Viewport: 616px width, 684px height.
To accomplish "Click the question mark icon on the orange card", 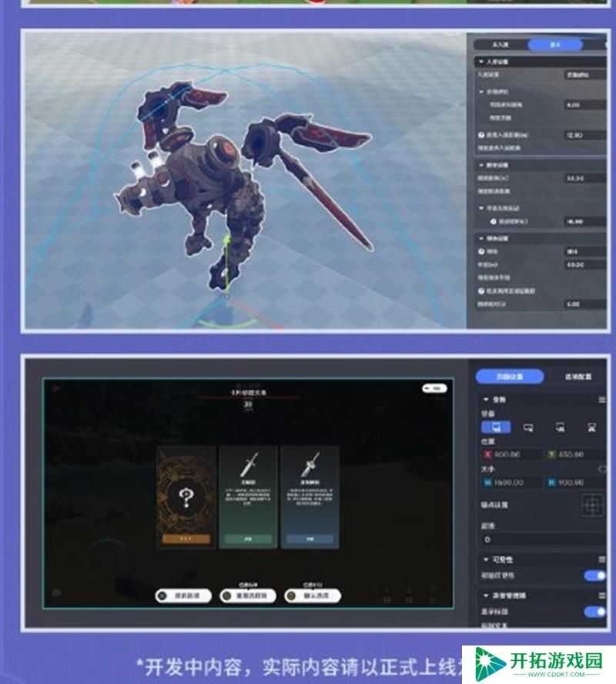I will [x=186, y=498].
